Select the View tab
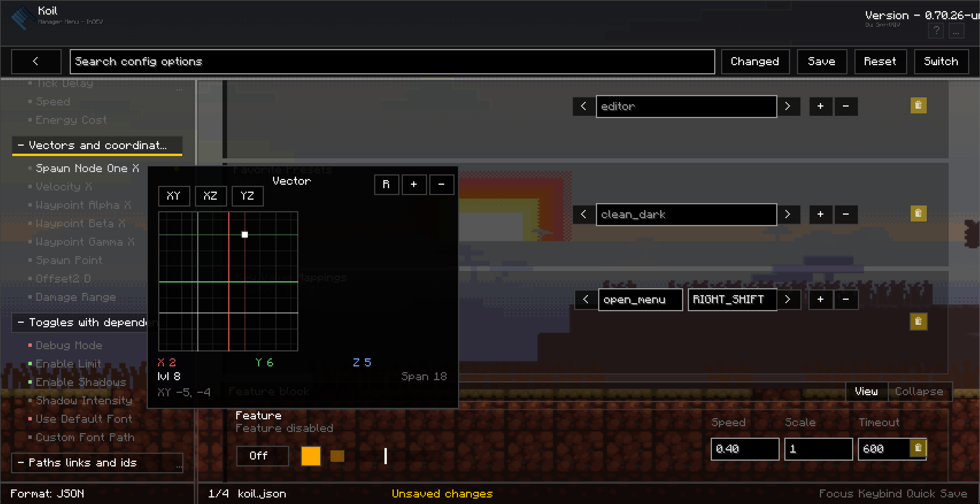Screen dimensions: 980x504 [867, 391]
